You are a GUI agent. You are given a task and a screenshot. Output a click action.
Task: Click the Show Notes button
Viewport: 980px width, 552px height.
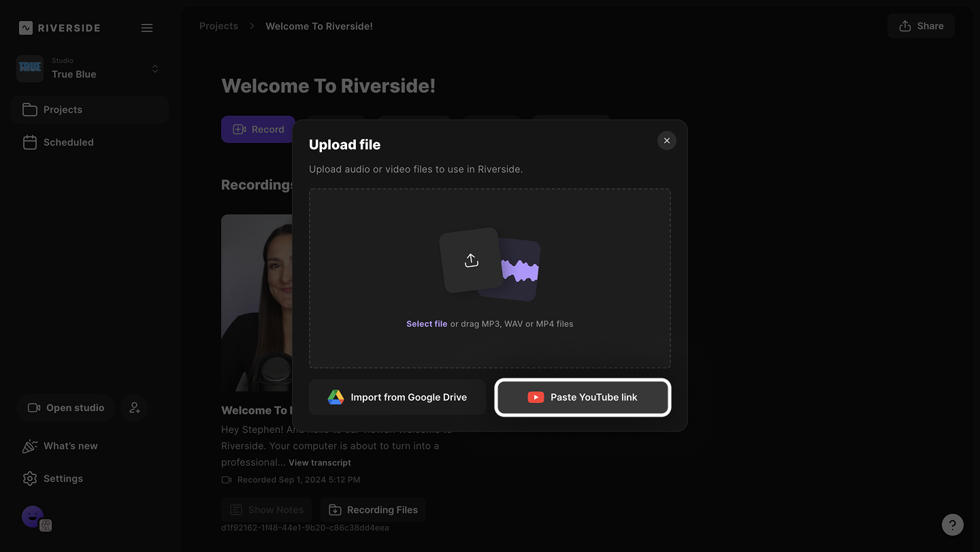267,510
